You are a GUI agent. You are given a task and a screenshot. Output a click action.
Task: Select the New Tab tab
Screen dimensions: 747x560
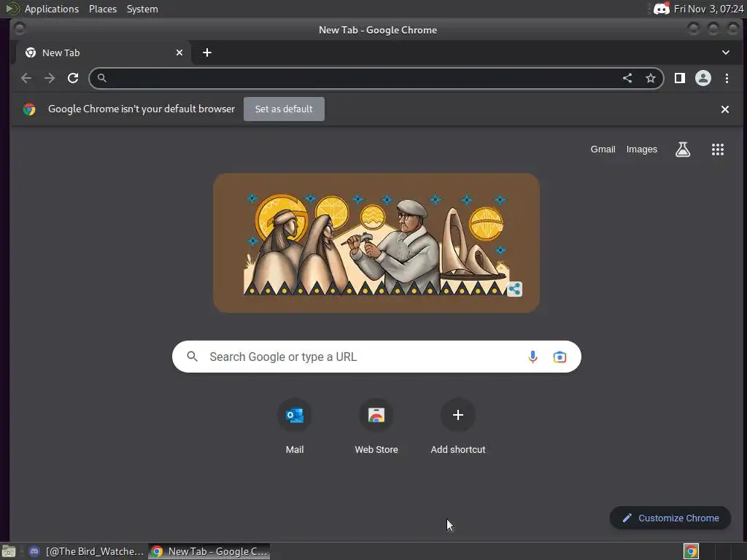[x=104, y=52]
